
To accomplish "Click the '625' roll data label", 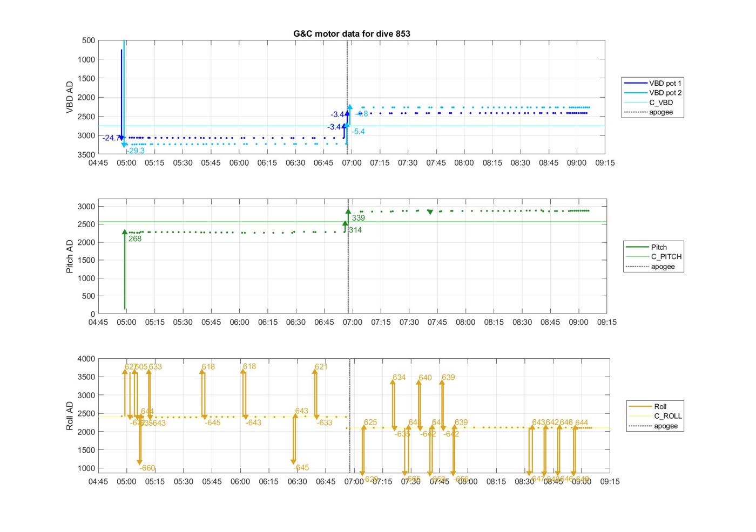I will click(x=370, y=422).
